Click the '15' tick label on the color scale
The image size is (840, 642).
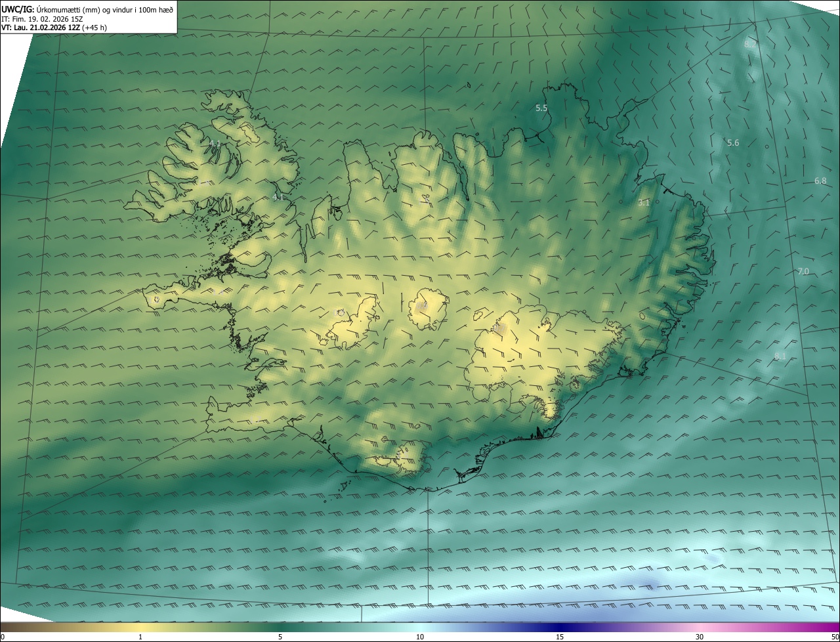tap(560, 637)
